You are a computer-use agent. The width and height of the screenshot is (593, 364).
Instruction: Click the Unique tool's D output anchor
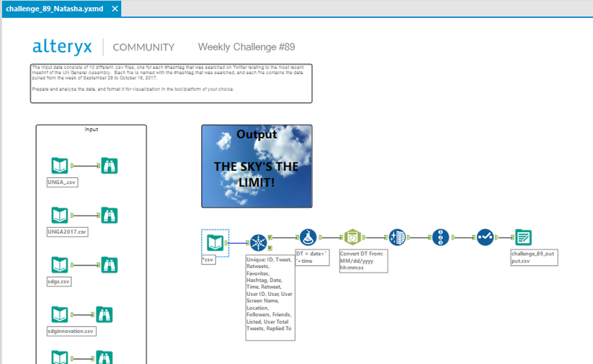(x=271, y=248)
